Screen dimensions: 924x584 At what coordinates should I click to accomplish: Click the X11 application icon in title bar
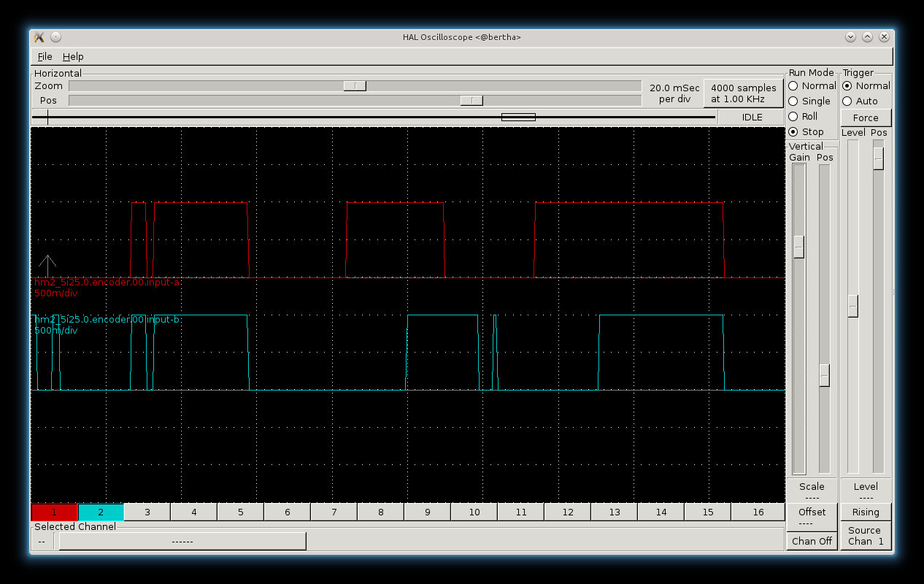coord(39,37)
